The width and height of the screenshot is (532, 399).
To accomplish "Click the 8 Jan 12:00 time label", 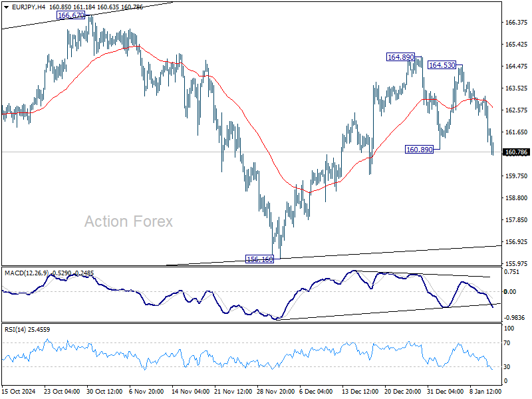I will (x=485, y=392).
